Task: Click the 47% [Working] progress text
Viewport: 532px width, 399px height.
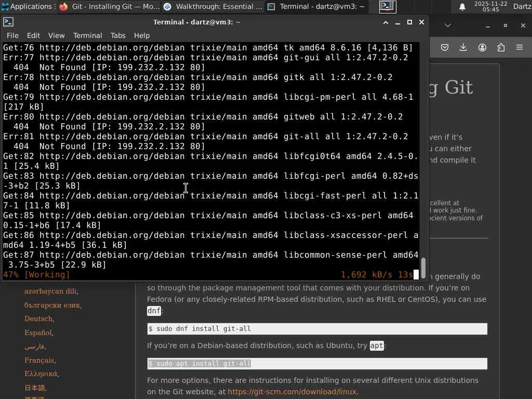Action: point(36,274)
